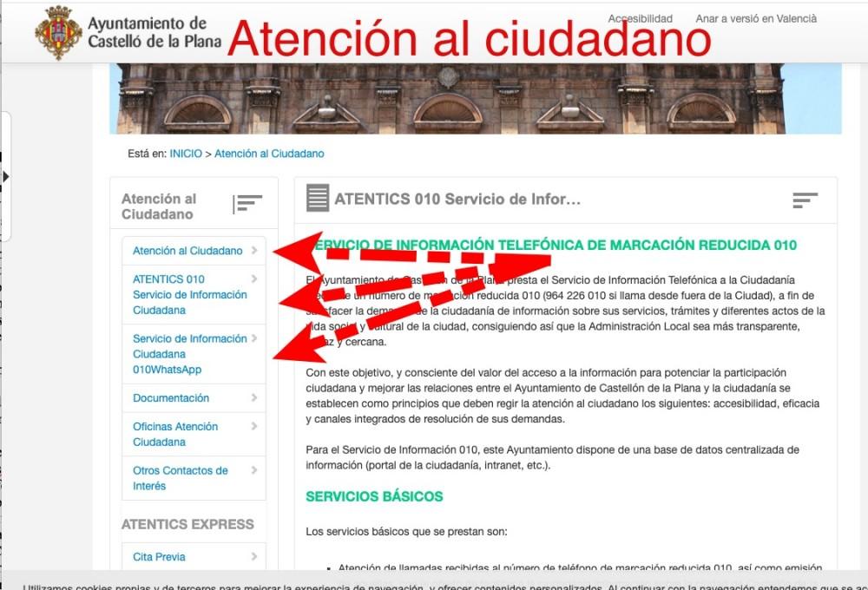868x590 pixels.
Task: Click Accesibilidad link in header
Action: click(x=640, y=18)
